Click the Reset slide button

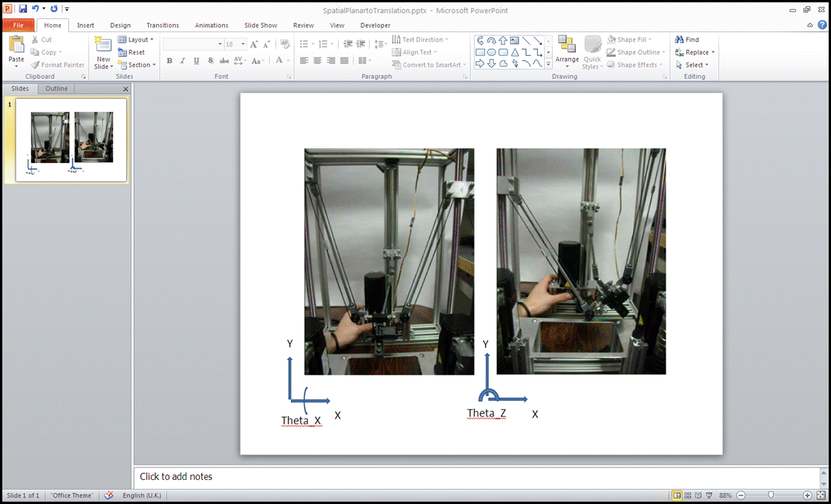(x=132, y=52)
